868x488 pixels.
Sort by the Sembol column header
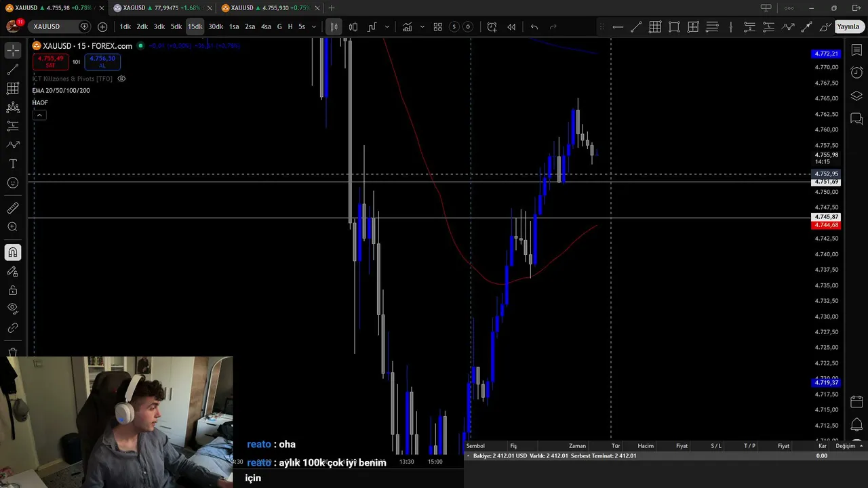(475, 446)
